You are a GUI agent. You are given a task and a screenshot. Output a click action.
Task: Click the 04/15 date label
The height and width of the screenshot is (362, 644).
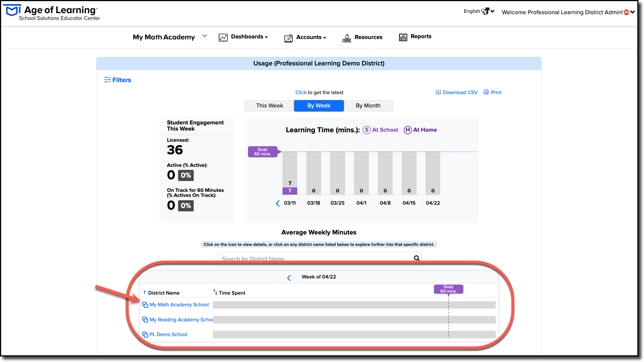[x=409, y=203]
